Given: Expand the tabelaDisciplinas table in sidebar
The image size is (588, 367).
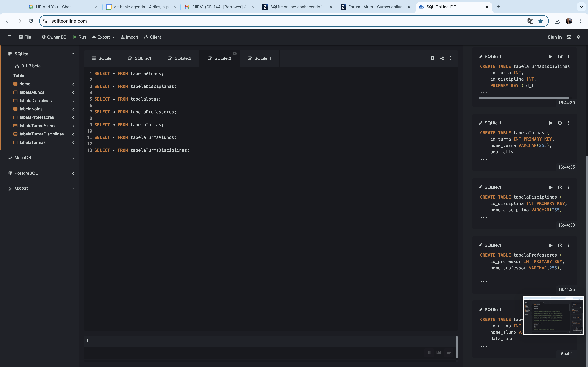Looking at the screenshot, I should [x=73, y=101].
